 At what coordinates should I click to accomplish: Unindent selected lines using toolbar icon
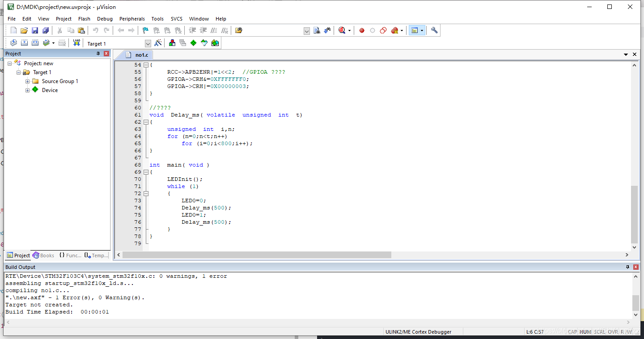(x=203, y=30)
